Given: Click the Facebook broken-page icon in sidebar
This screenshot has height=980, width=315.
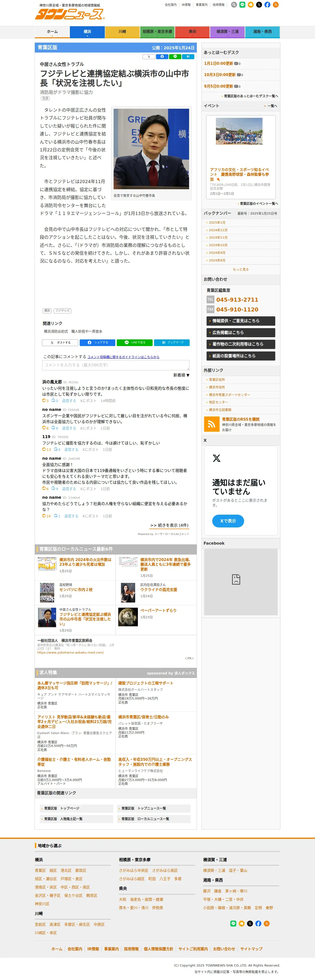Looking at the screenshot, I should click(x=236, y=579).
